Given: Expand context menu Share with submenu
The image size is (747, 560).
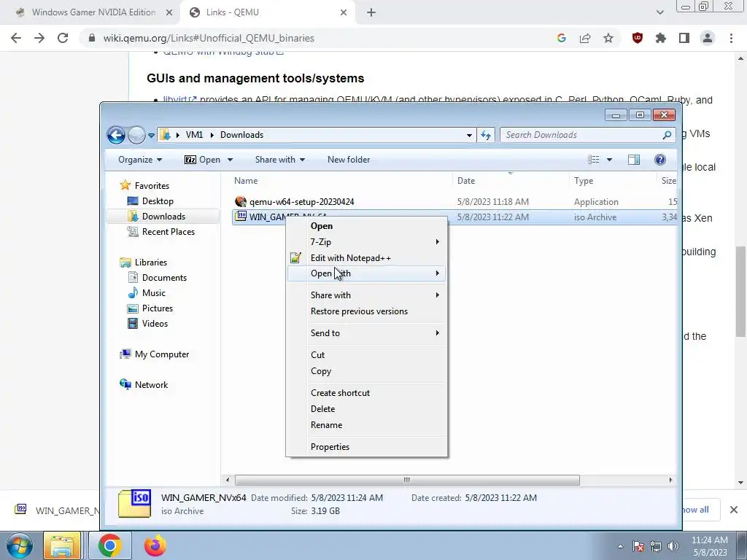Looking at the screenshot, I should tap(367, 295).
